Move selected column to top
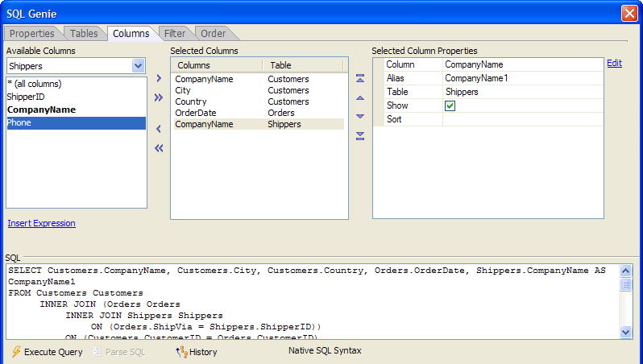Image resolution: width=643 pixels, height=364 pixels. [x=360, y=78]
